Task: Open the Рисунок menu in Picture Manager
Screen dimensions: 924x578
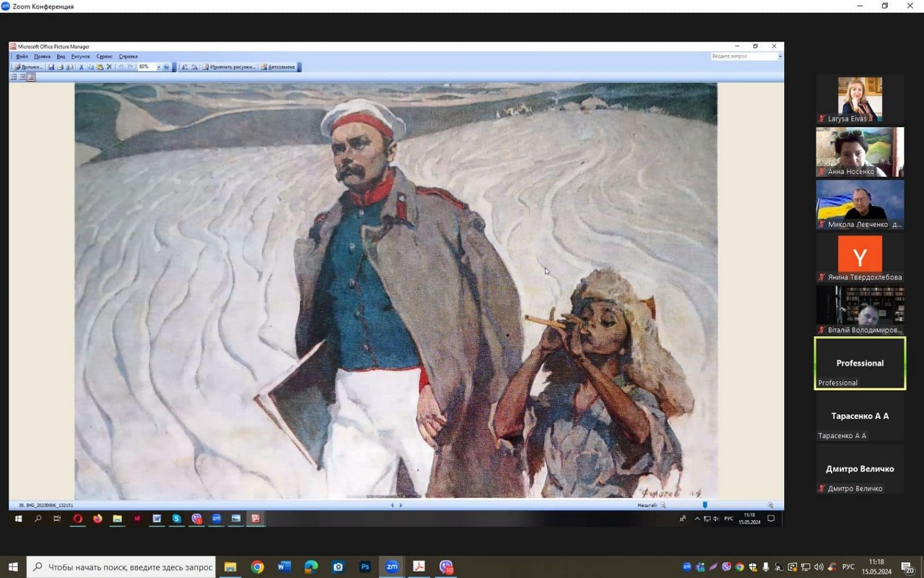Action: [81, 56]
